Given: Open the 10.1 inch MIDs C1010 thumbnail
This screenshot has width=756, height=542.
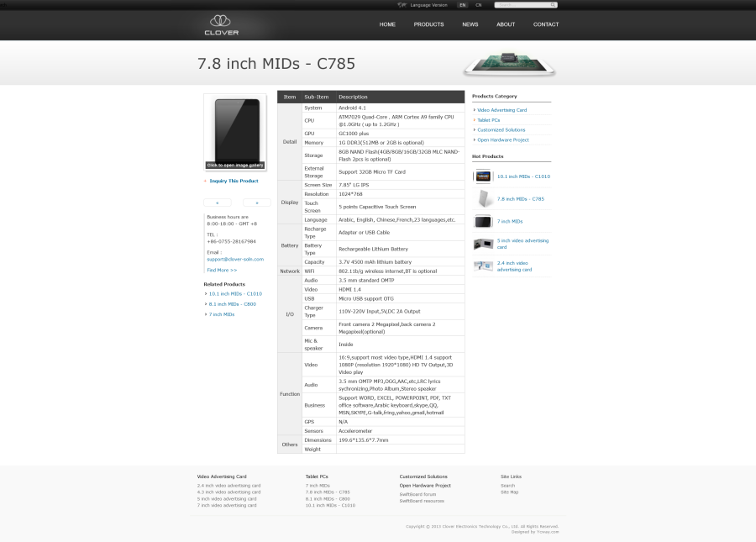Looking at the screenshot, I should click(x=482, y=176).
